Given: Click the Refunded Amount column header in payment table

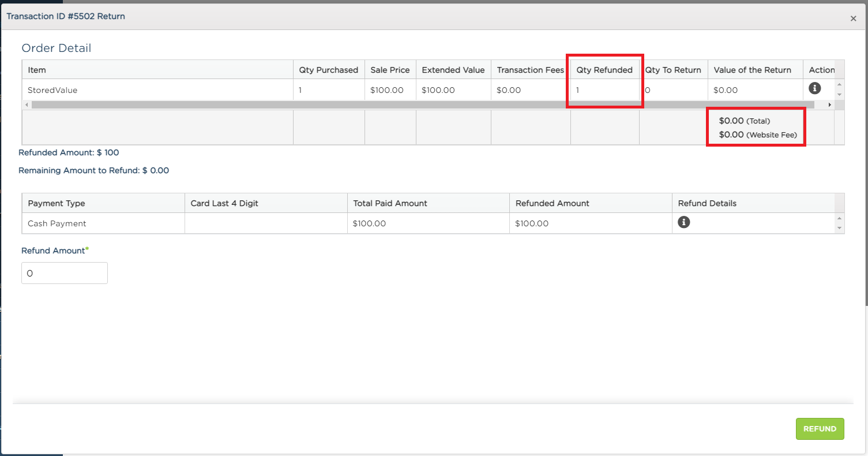Looking at the screenshot, I should 591,203.
